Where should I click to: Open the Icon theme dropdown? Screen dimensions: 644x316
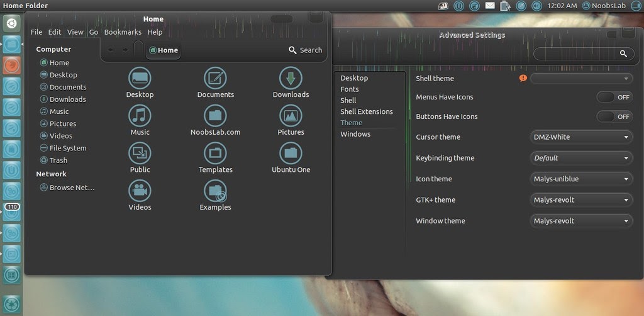[581, 179]
